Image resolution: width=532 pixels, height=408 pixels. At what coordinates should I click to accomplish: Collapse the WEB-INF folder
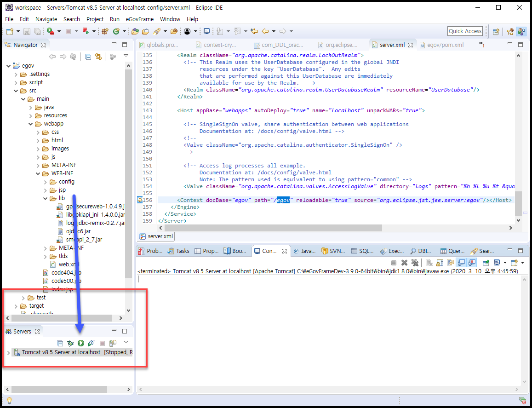pos(38,173)
